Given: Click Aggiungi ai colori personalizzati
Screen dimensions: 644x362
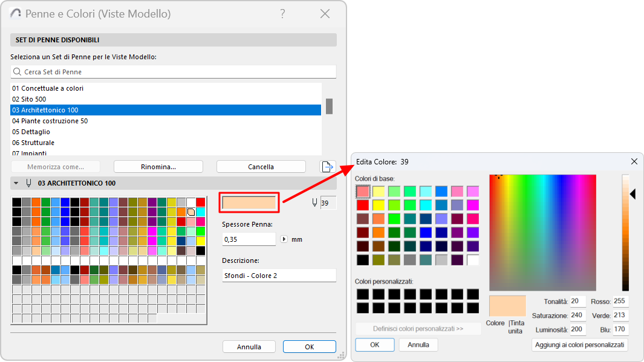Looking at the screenshot, I should [579, 344].
